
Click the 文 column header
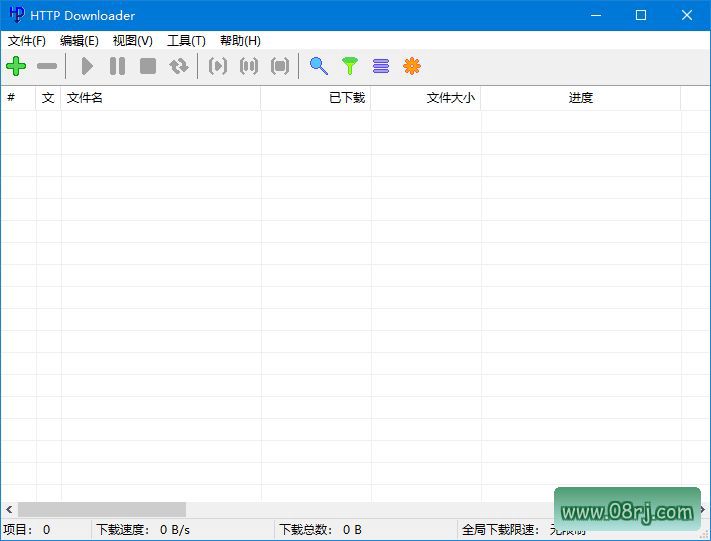48,98
